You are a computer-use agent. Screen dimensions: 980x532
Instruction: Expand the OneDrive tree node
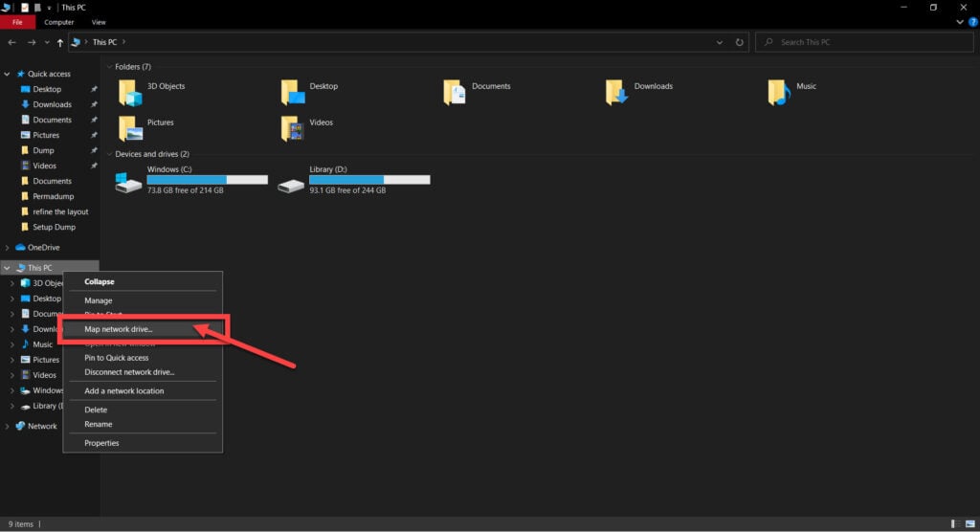click(x=9, y=247)
